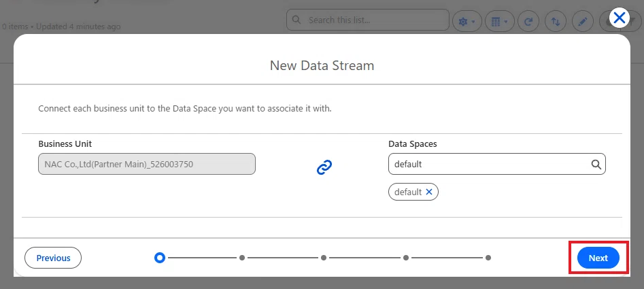Refresh the list with the circular arrow
The image size is (644, 289).
pos(528,21)
